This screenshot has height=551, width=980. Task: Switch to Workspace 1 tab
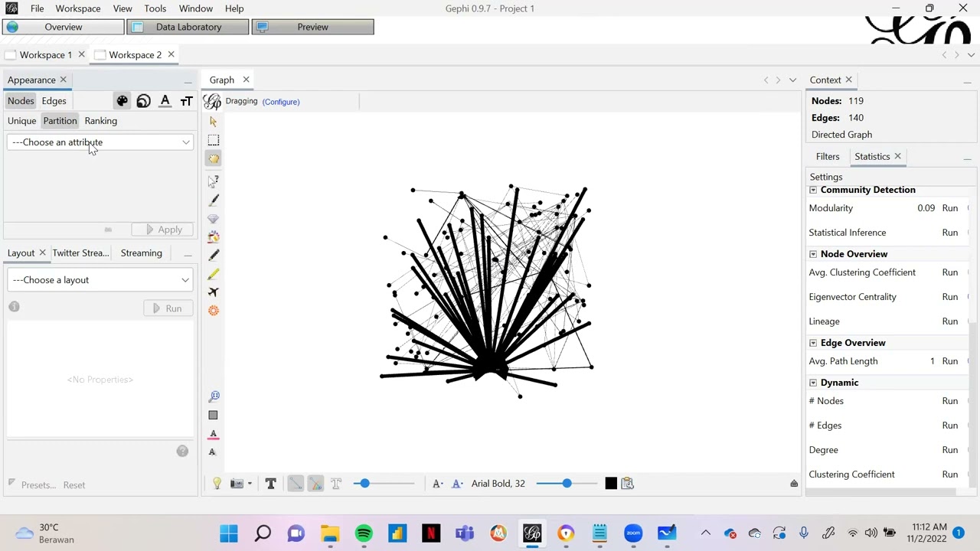pos(46,55)
